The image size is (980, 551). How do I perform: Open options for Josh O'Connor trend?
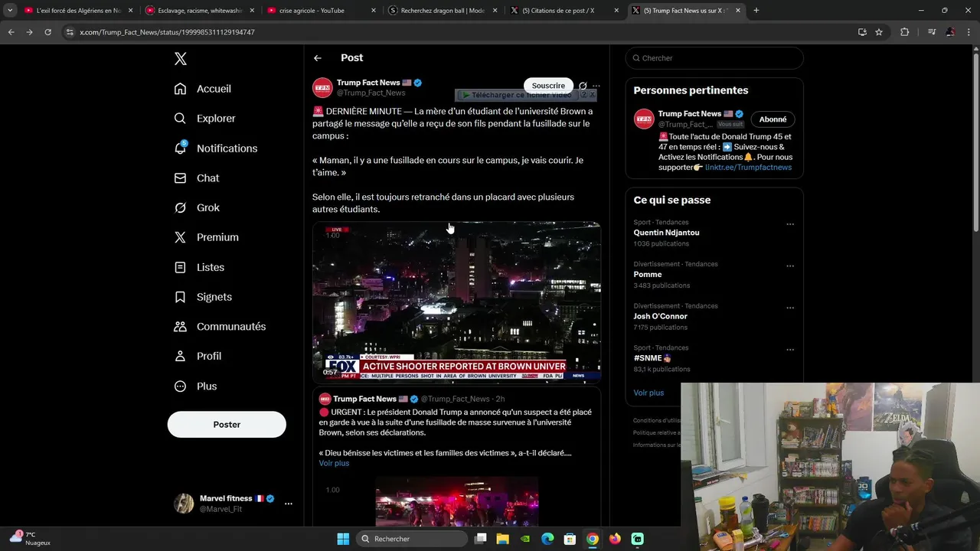[790, 308]
